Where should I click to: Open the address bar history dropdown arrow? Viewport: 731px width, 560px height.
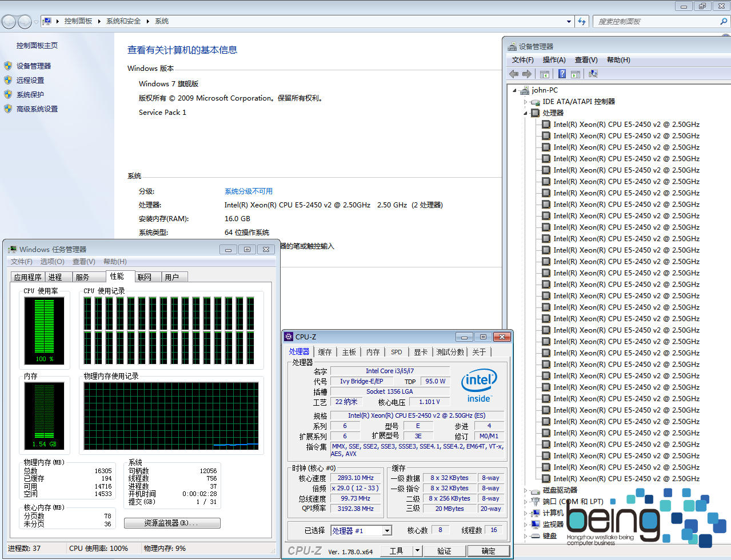point(569,21)
